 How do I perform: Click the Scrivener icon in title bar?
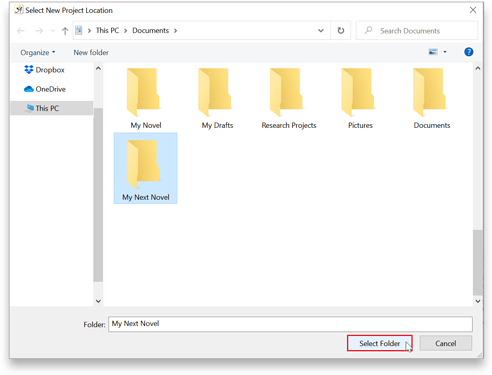click(x=19, y=10)
